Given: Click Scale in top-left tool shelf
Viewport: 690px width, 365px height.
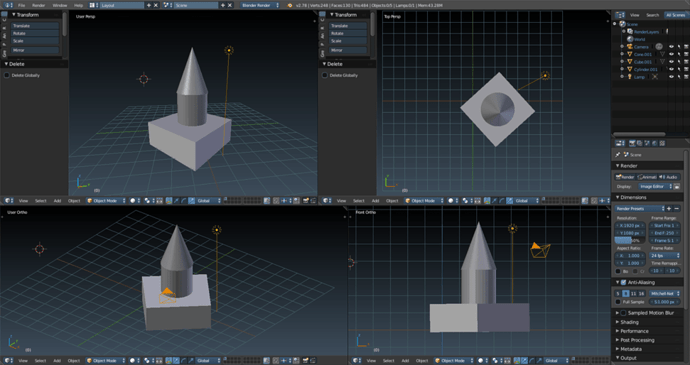Looking at the screenshot, I should [35, 41].
